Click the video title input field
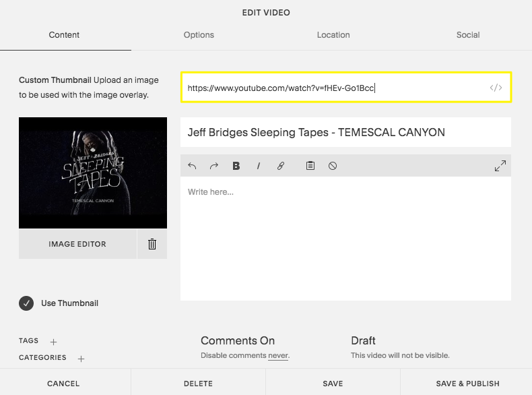Viewport: 532px width, 395px height. pos(345,132)
